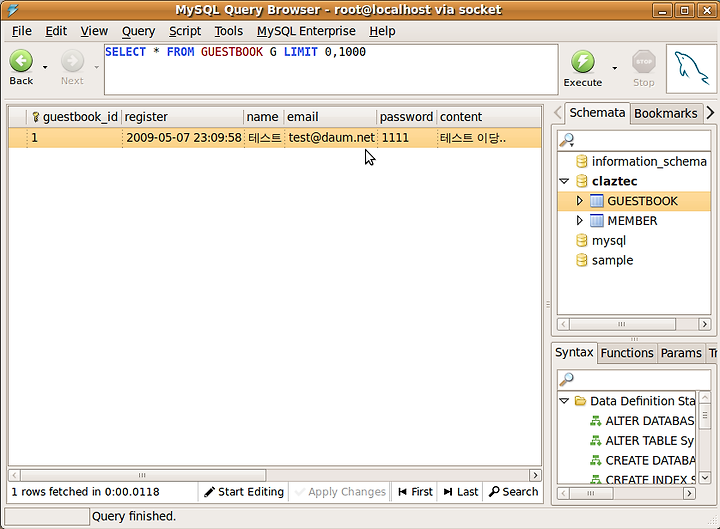Viewport: 720px width, 529px height.
Task: Select the sample database icon
Action: (581, 260)
